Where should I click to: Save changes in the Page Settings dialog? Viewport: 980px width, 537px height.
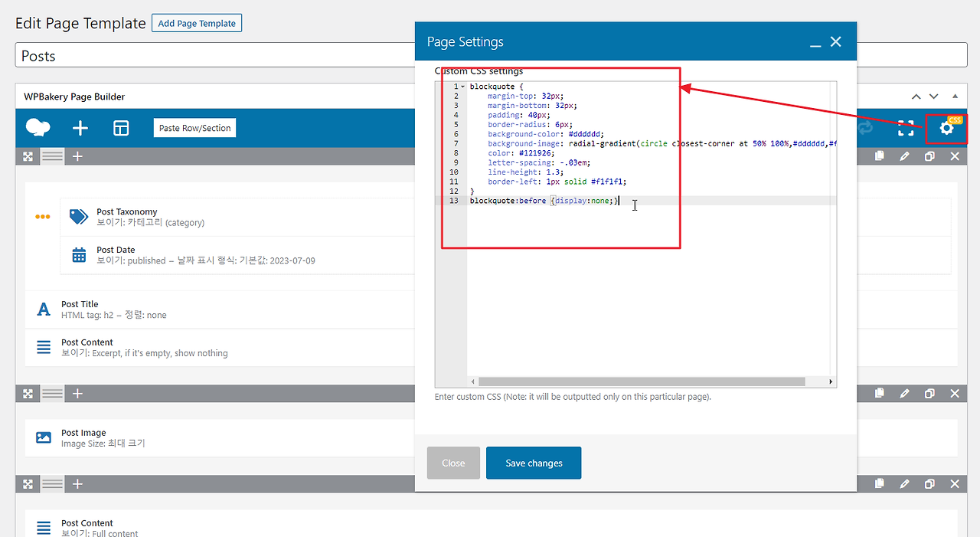point(534,463)
